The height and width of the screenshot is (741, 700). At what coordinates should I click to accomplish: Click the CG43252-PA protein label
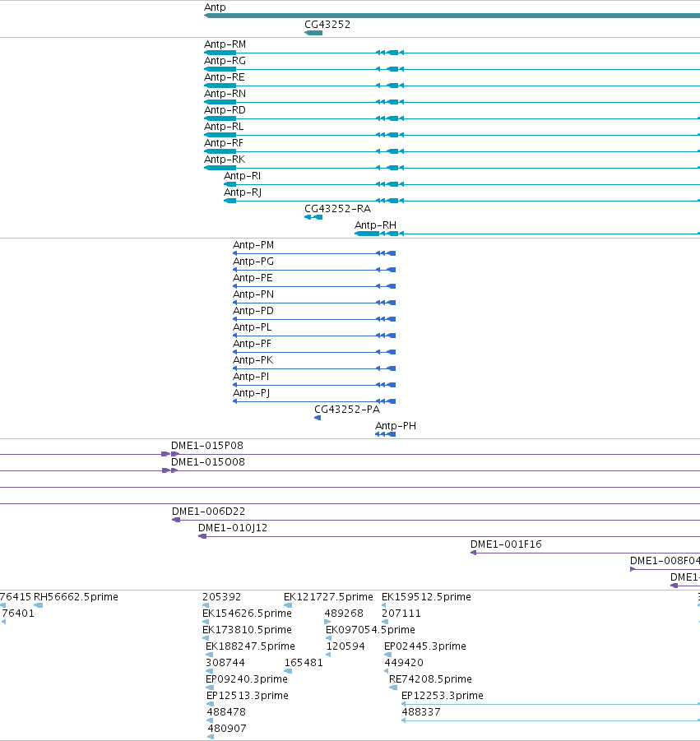pyautogui.click(x=347, y=410)
